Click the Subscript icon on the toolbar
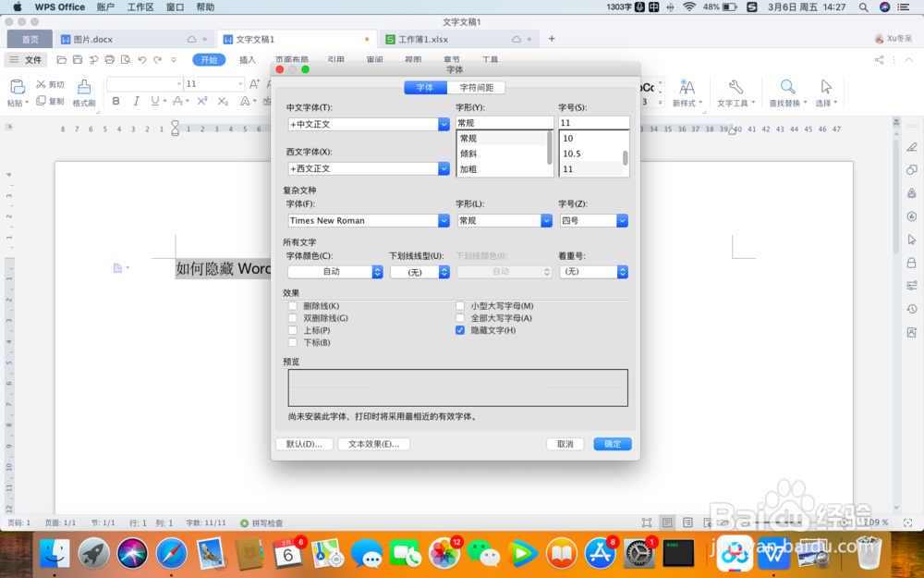The height and width of the screenshot is (578, 924). 222,102
